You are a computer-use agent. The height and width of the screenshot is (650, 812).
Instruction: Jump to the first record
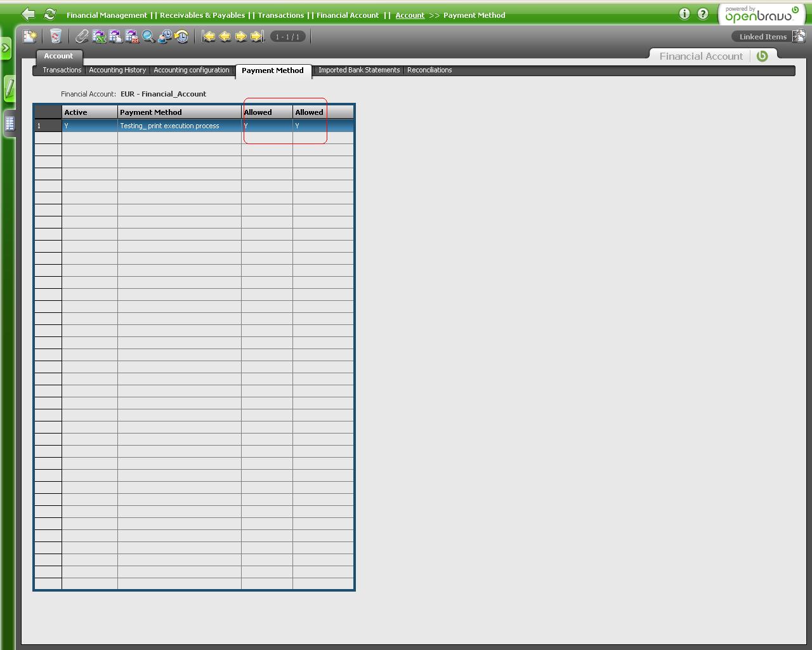point(209,37)
